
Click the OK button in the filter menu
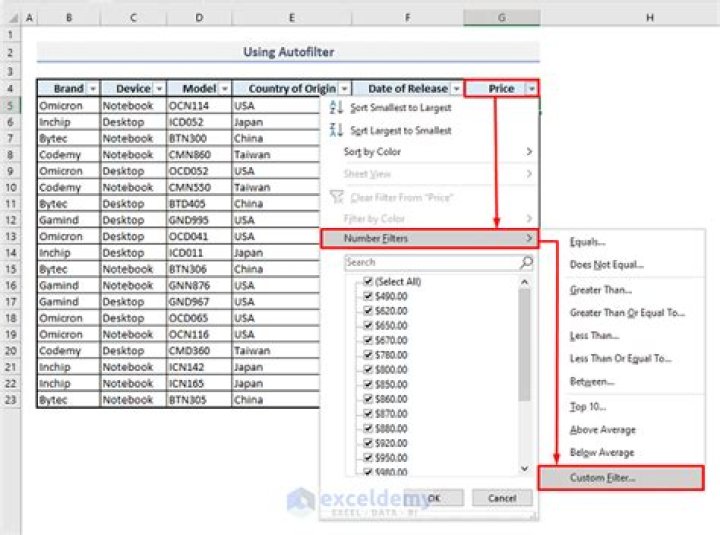434,498
